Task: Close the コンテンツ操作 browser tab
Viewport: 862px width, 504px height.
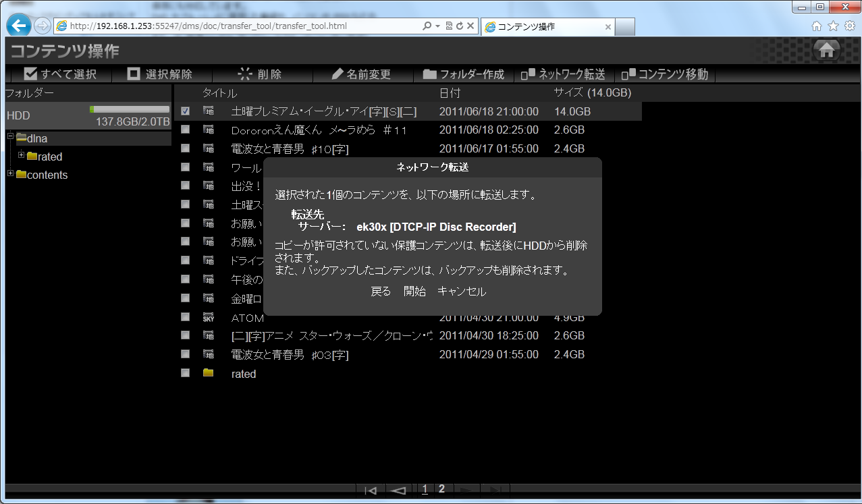Action: [608, 27]
